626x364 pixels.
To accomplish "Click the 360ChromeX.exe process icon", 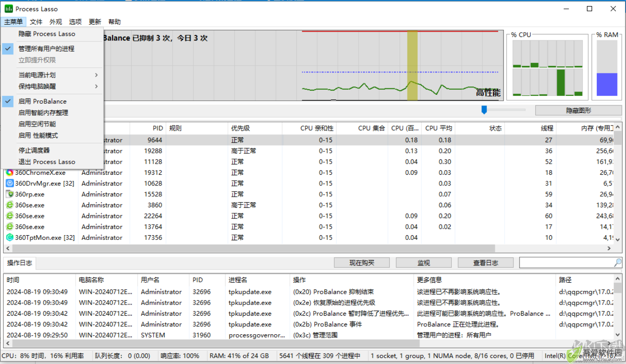I will pyautogui.click(x=9, y=172).
